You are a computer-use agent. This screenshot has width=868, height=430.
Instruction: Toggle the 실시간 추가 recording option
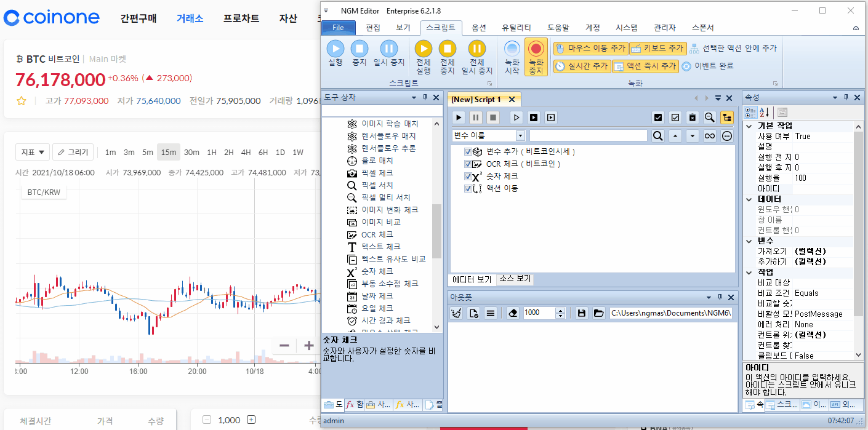[582, 66]
